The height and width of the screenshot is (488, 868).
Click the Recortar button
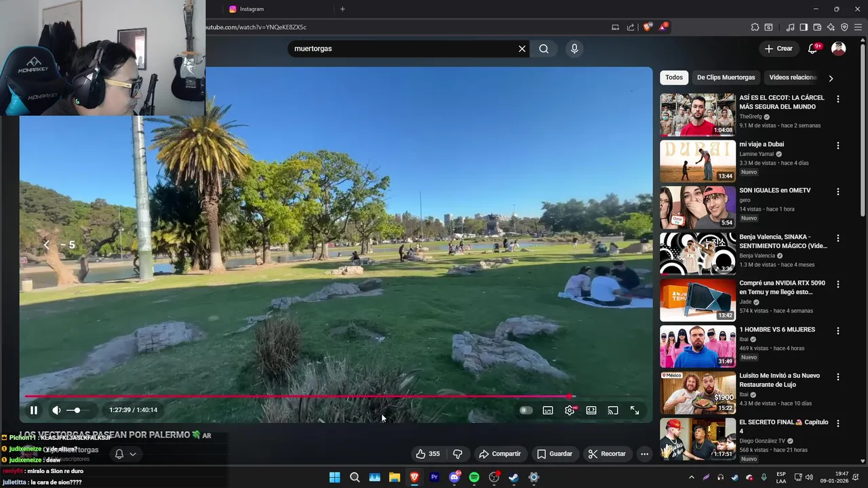click(607, 454)
